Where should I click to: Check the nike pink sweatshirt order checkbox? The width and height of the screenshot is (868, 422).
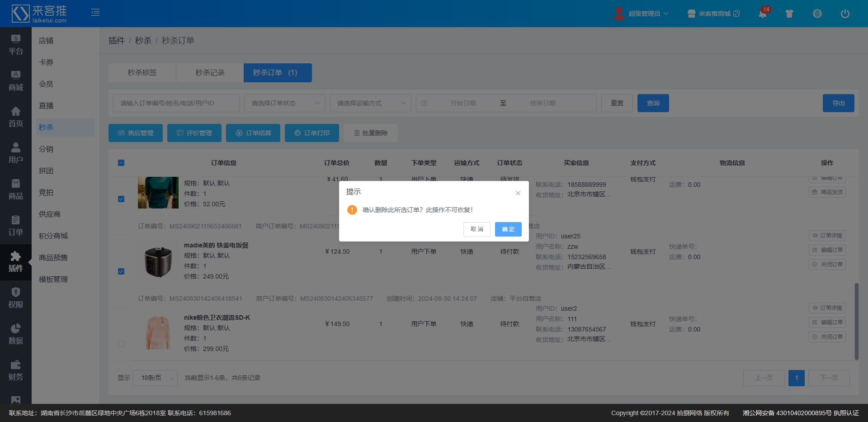point(121,344)
